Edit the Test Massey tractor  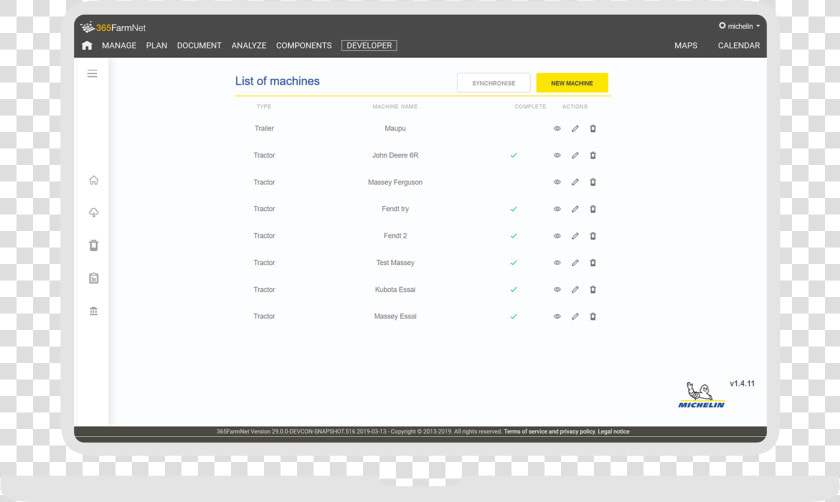tap(575, 263)
